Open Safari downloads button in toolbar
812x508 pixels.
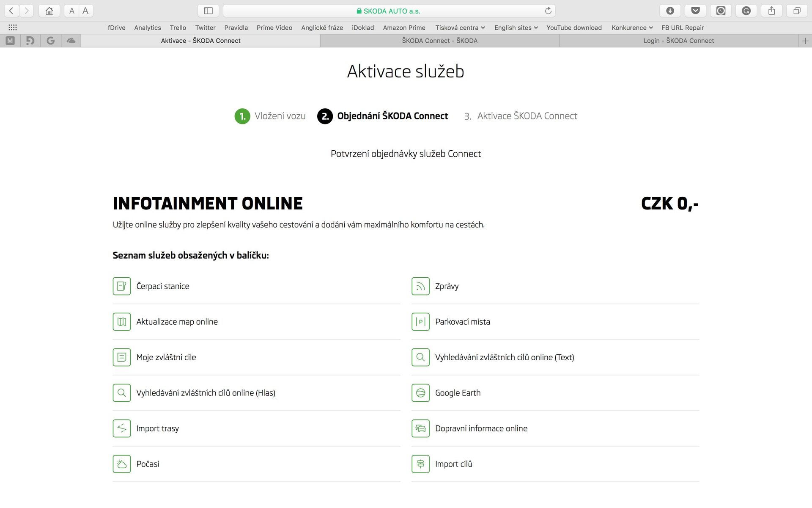[670, 11]
